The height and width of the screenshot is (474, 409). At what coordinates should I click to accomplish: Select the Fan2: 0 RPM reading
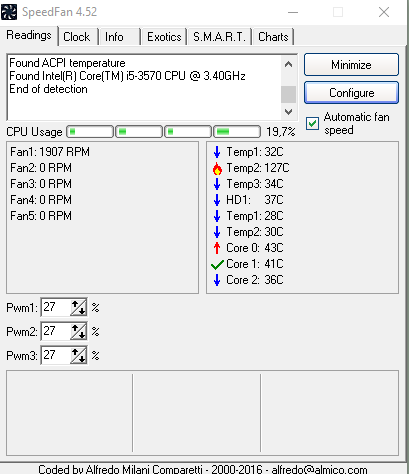(x=41, y=168)
